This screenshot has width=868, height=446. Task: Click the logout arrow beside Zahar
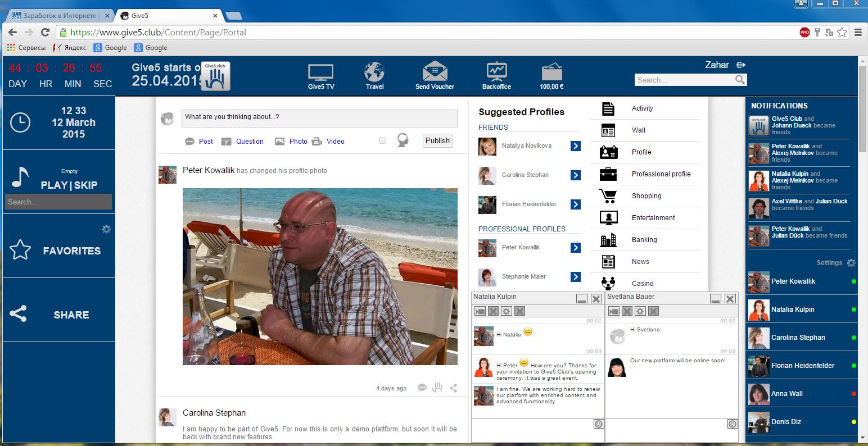pyautogui.click(x=741, y=65)
